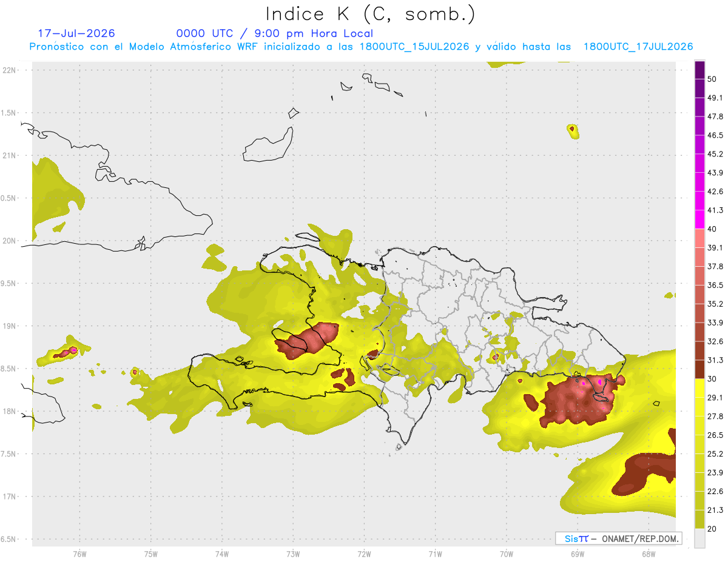Click the 41.3 value on the color scale
728x562 pixels.
click(x=715, y=210)
